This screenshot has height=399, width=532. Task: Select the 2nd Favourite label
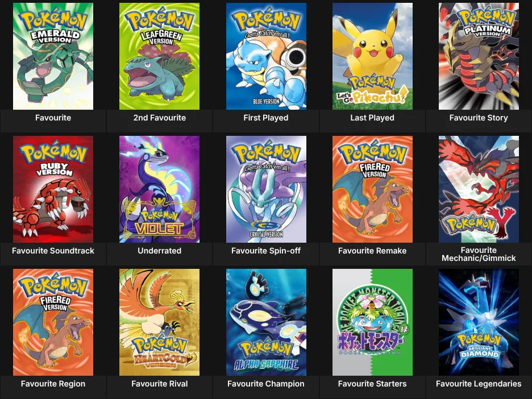[160, 118]
